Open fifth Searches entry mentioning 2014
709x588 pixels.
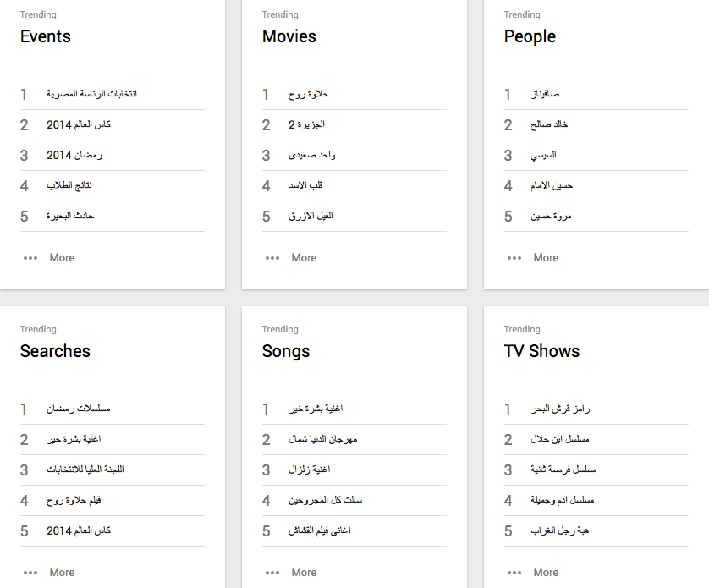tap(79, 530)
